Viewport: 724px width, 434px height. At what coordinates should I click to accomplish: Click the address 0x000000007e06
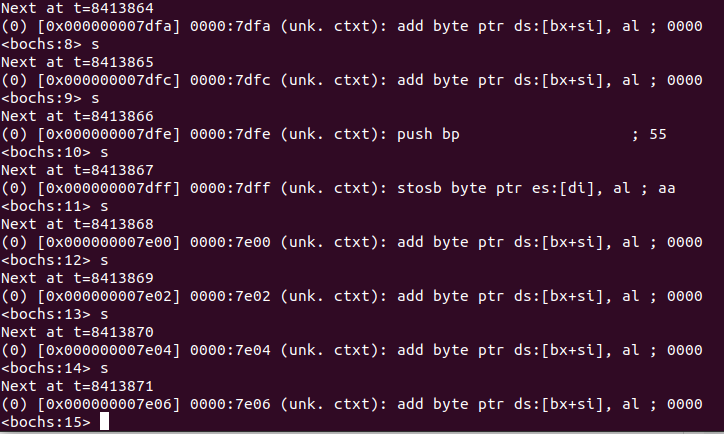tap(109, 404)
